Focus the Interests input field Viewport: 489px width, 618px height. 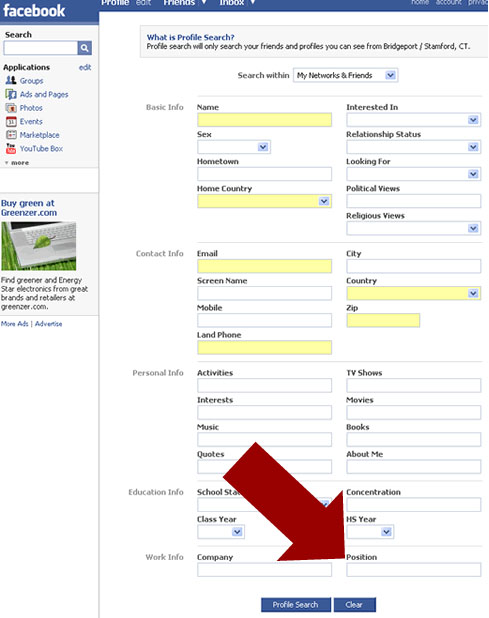(264, 413)
